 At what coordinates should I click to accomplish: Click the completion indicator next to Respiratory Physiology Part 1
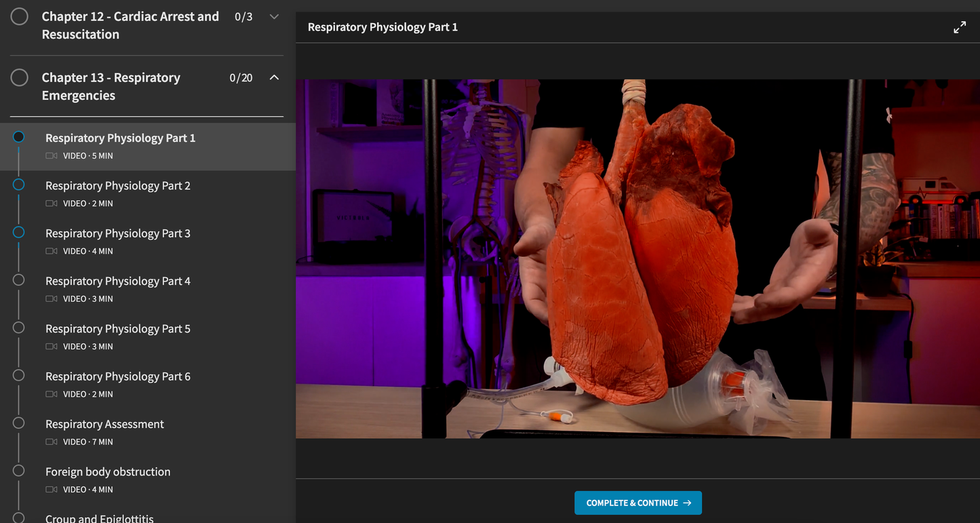click(x=18, y=136)
